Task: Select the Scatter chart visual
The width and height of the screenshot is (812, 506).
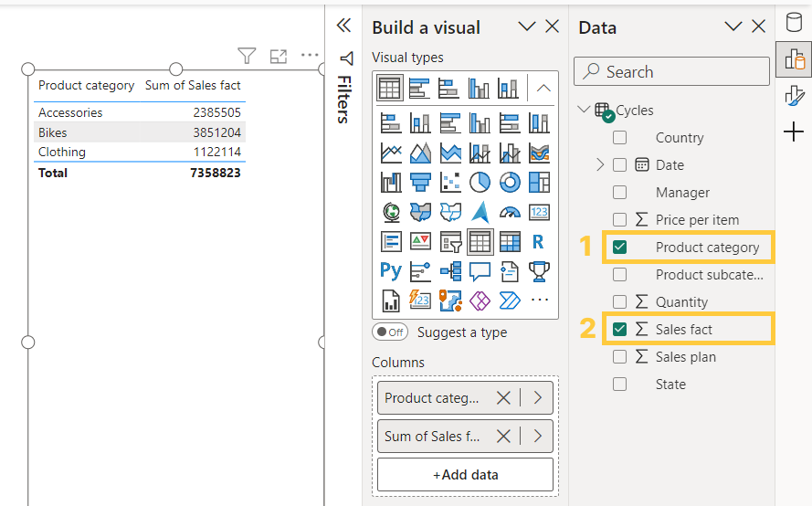Action: (450, 182)
